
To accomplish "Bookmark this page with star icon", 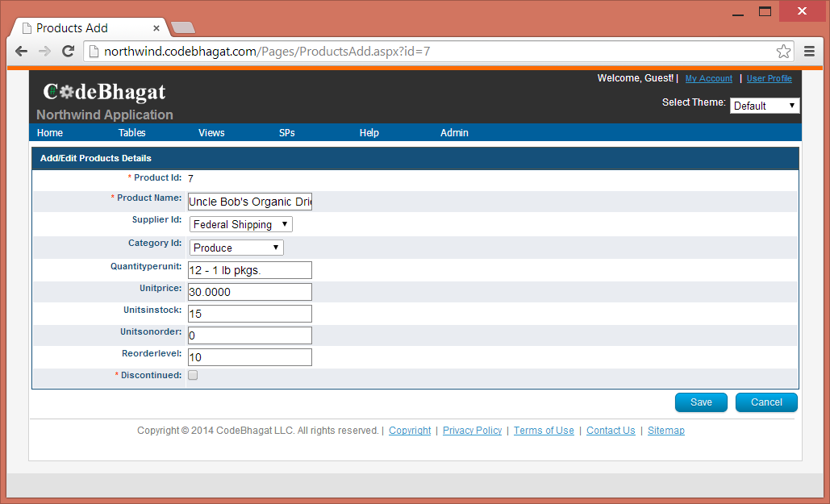I will (783, 52).
